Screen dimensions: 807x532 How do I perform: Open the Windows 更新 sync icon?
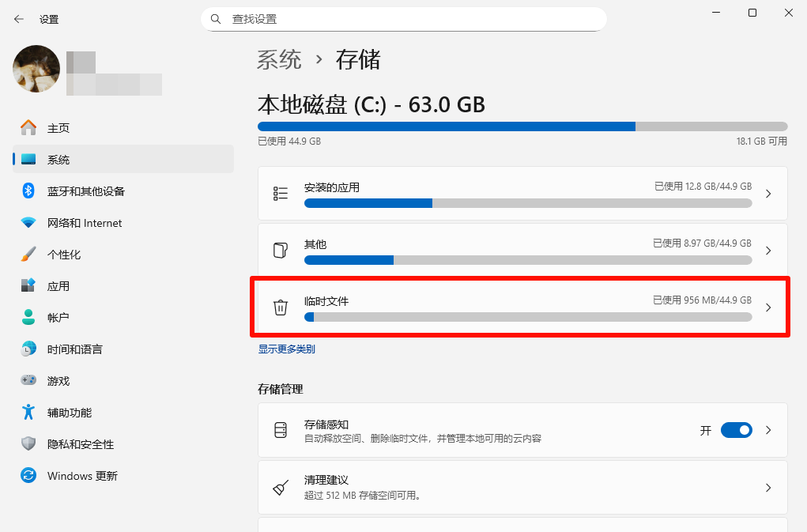[x=28, y=475]
